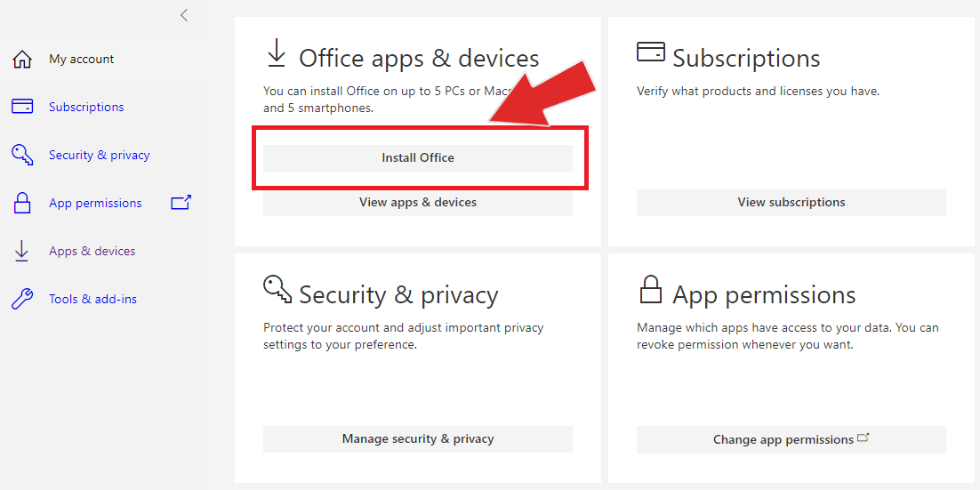Click Manage security & privacy button

417,439
